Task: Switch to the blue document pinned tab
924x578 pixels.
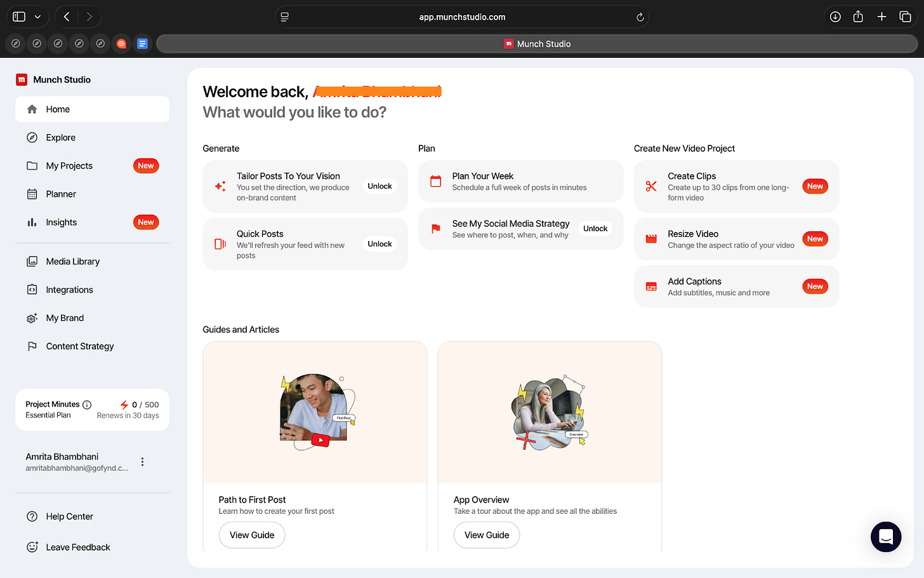Action: click(x=142, y=44)
